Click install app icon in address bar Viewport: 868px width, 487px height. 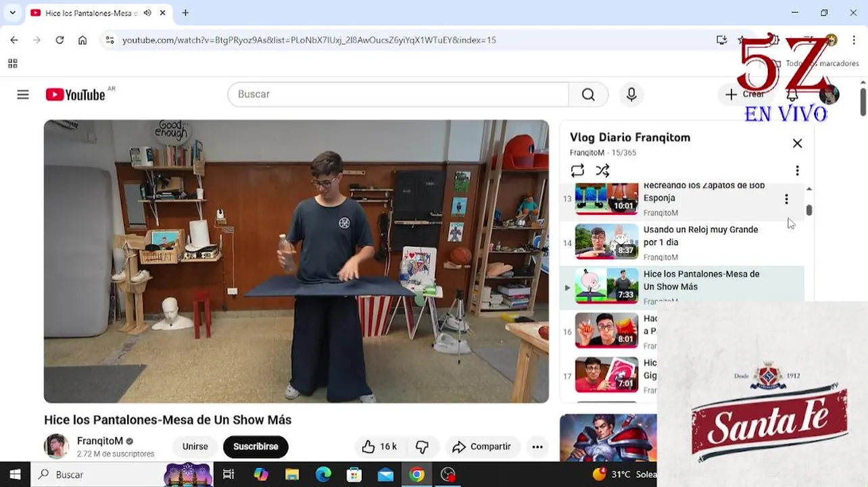[721, 40]
